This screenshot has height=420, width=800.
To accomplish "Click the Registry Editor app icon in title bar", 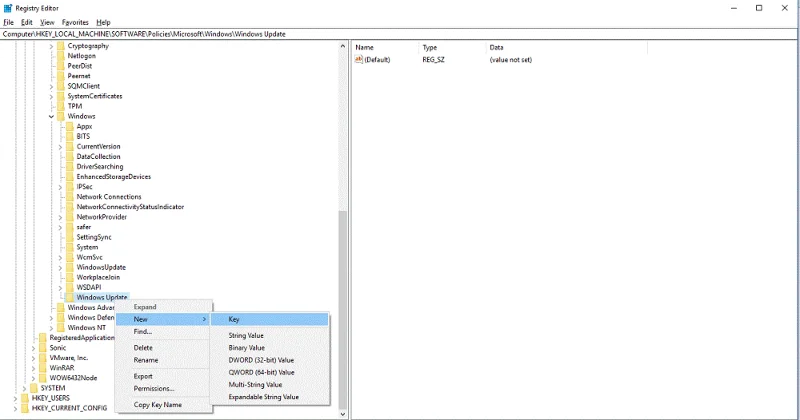I will (8, 8).
